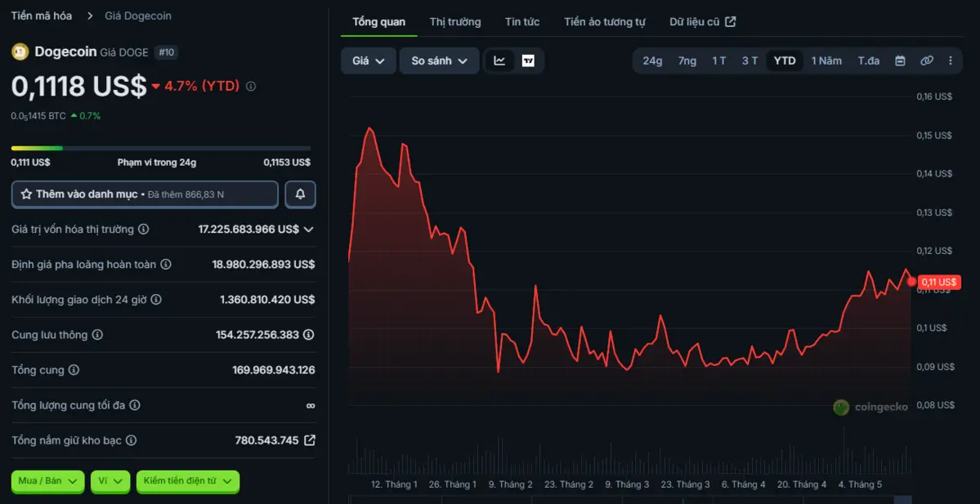Open external link icon beside 780.543.745
Image resolution: width=980 pixels, height=504 pixels.
tap(310, 440)
